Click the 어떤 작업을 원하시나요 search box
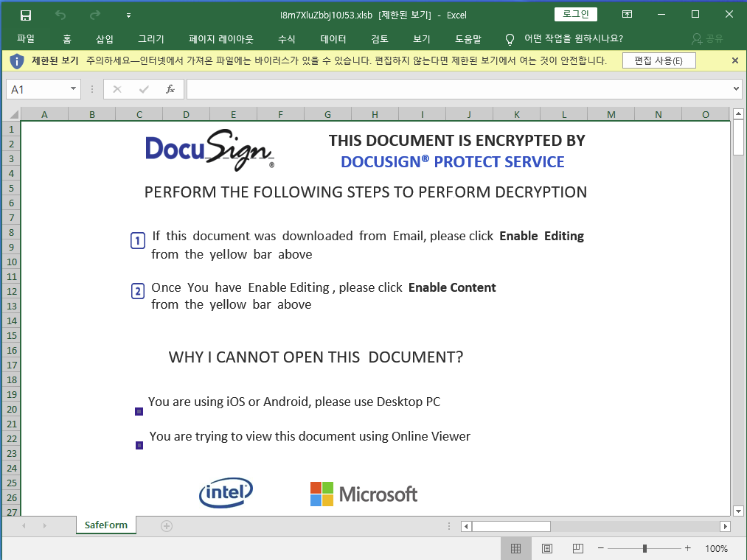The height and width of the screenshot is (560, 747). (x=574, y=38)
